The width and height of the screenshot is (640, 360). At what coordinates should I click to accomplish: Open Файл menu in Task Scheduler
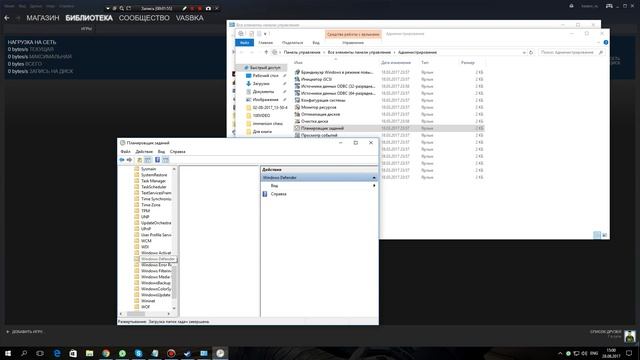(x=125, y=151)
